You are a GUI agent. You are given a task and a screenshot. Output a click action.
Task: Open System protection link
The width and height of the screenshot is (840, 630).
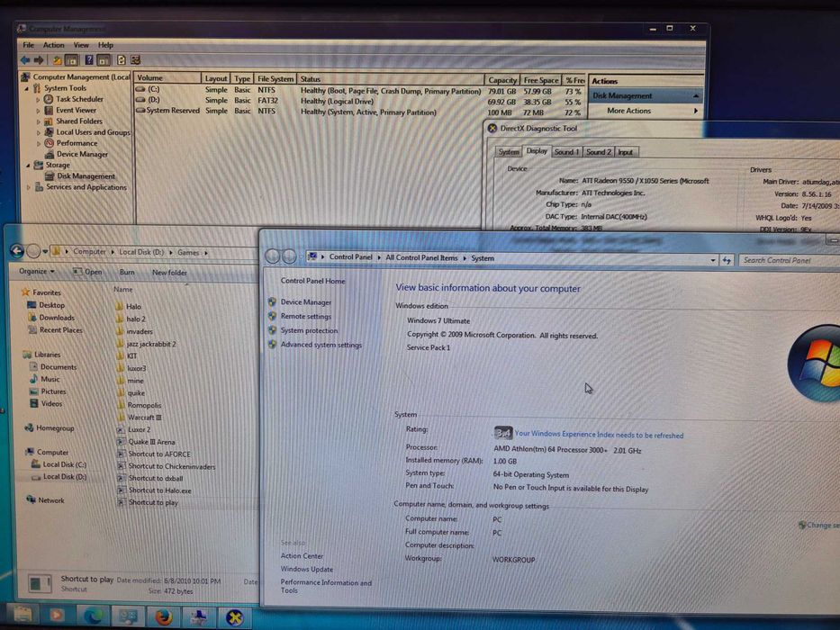(x=309, y=330)
